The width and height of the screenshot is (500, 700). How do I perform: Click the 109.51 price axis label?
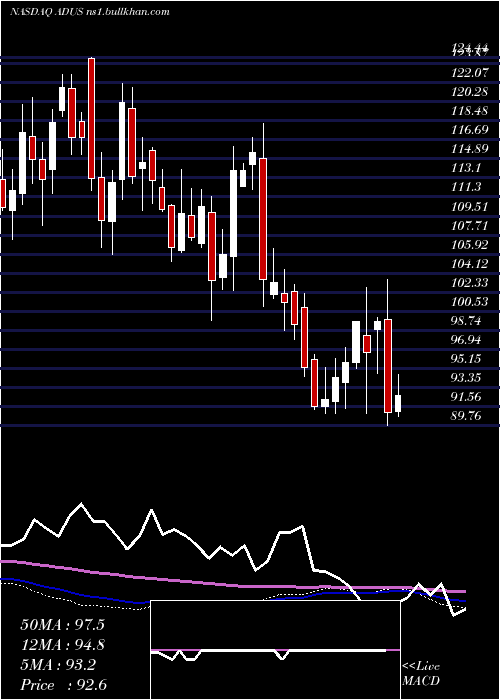(471, 206)
